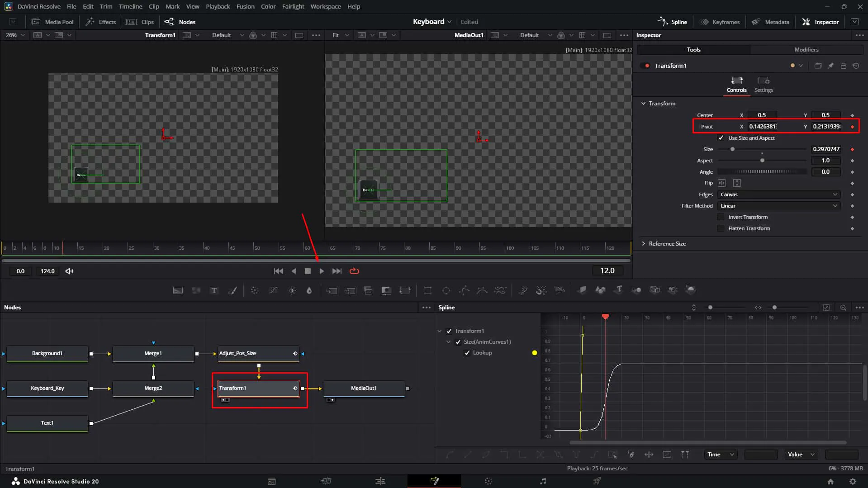Add a Color Corrector tool from the toolbar

pyautogui.click(x=255, y=290)
